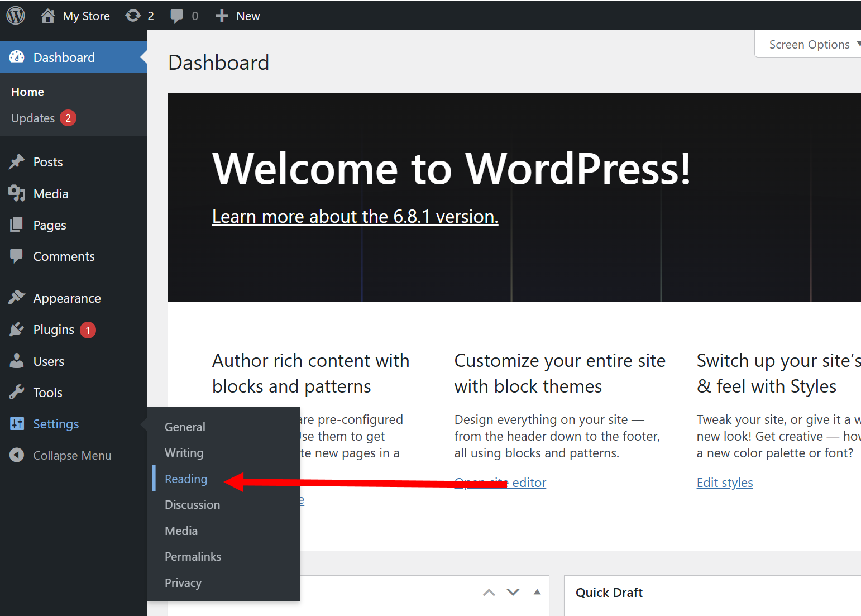Go to Posts menu
This screenshot has width=861, height=616.
[x=48, y=162]
